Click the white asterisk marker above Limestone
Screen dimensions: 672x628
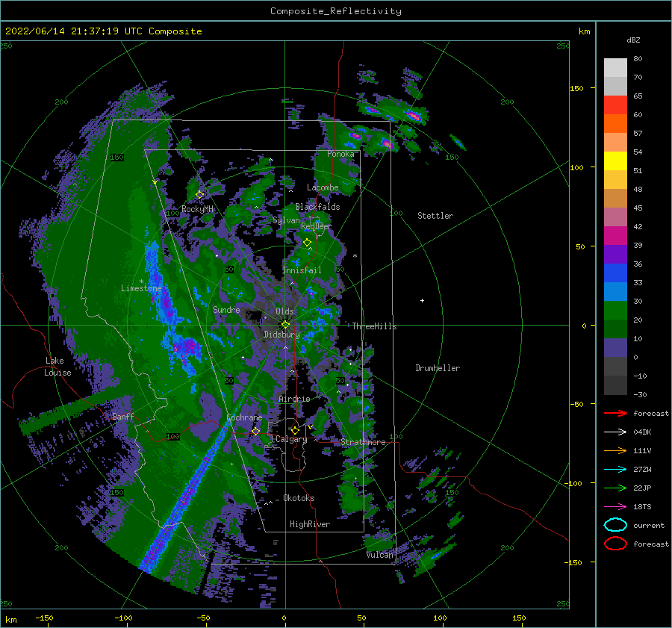pos(141,282)
